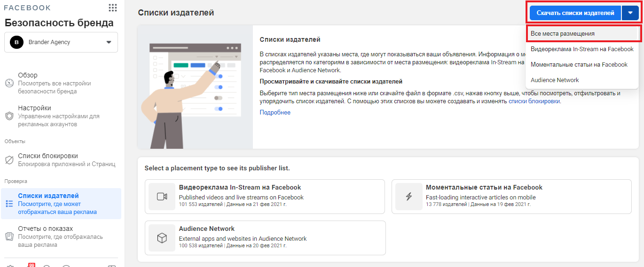Click the Audience Network cube icon
Image resolution: width=644 pixels, height=267 pixels.
[162, 238]
